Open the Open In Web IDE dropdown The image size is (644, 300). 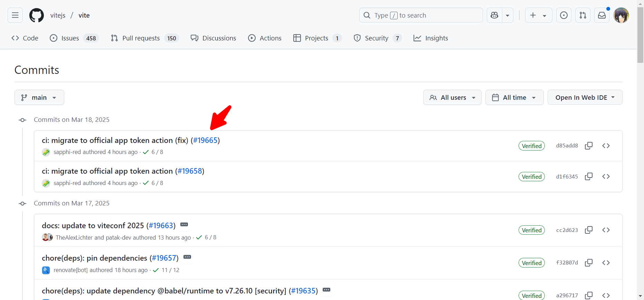pos(585,97)
